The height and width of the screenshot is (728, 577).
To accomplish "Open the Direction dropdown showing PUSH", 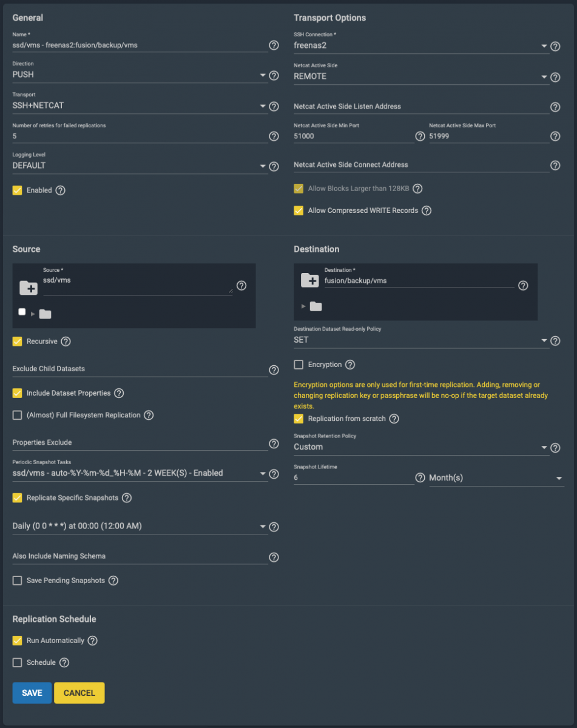I will pyautogui.click(x=140, y=75).
